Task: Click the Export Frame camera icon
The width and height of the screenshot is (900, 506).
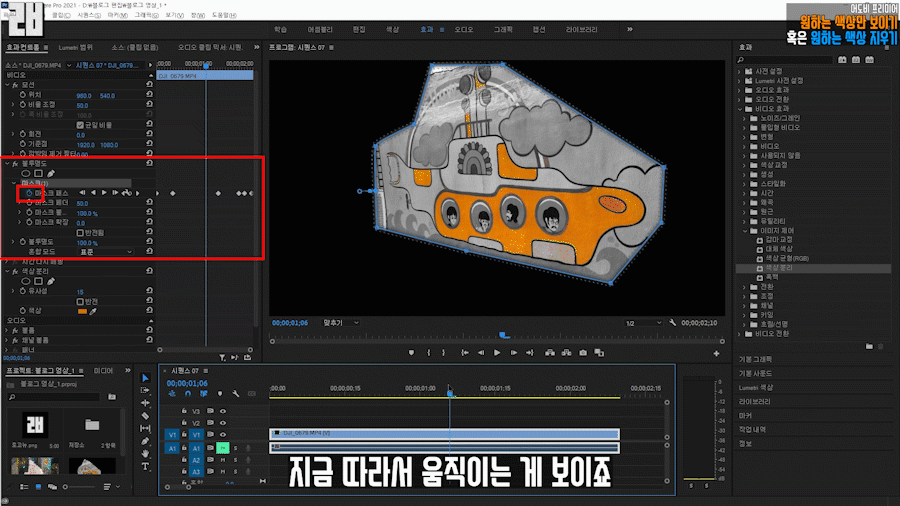Action: pos(583,353)
